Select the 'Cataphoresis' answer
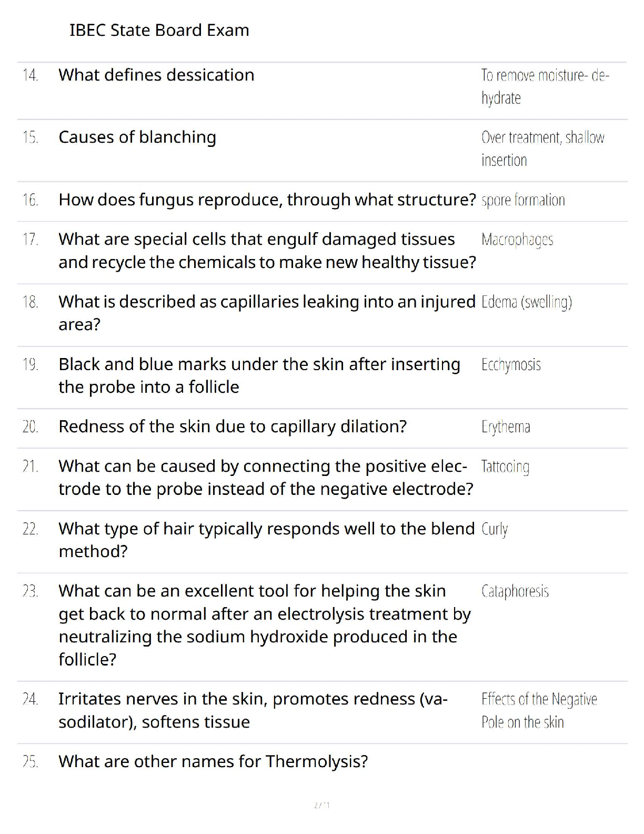Viewport: 644px width, 834px height. click(515, 591)
